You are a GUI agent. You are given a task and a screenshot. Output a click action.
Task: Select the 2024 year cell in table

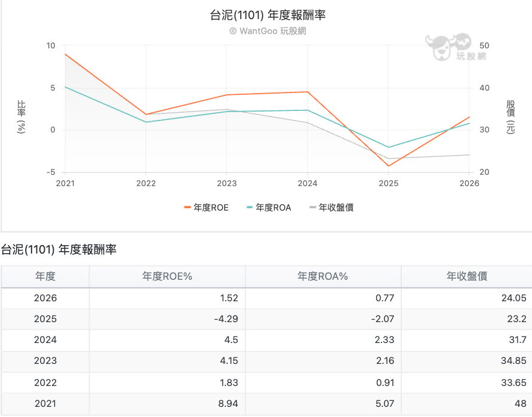point(45,339)
